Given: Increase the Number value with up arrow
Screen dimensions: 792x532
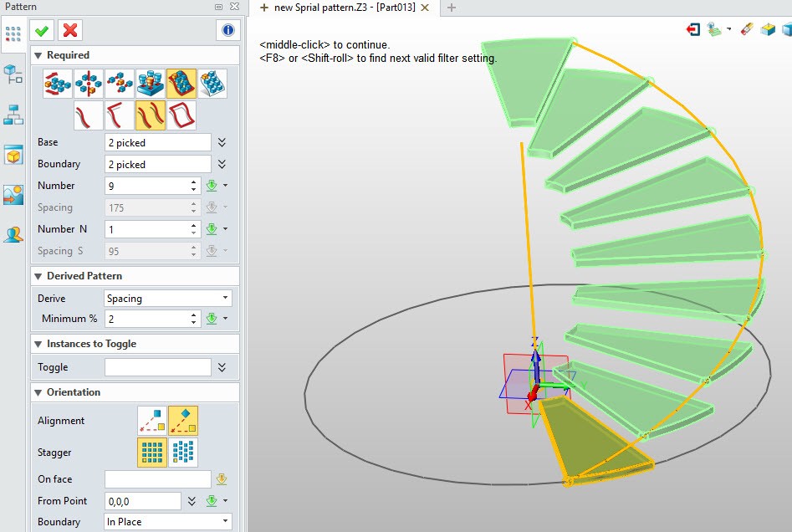Looking at the screenshot, I should (x=194, y=182).
